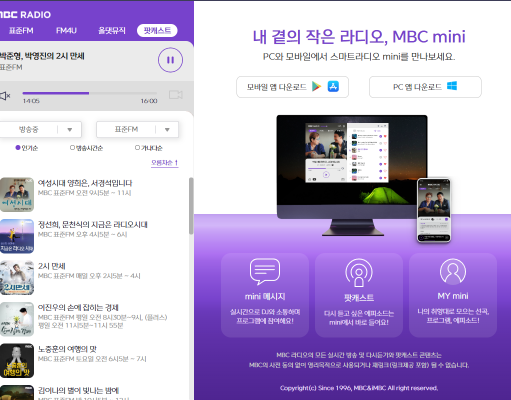511x400 pixels.
Task: Open 여성시대 양희은, 서경석입니다 thumbnail
Action: click(x=17, y=195)
